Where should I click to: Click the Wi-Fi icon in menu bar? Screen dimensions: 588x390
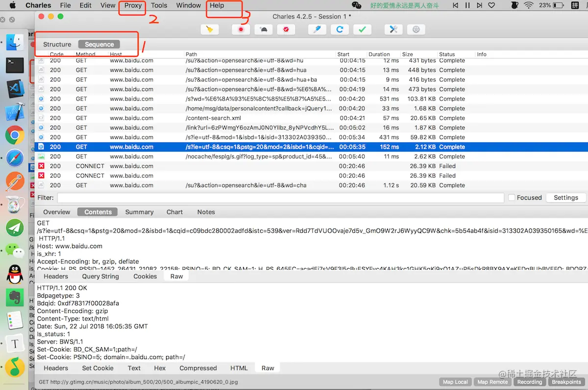tap(528, 5)
